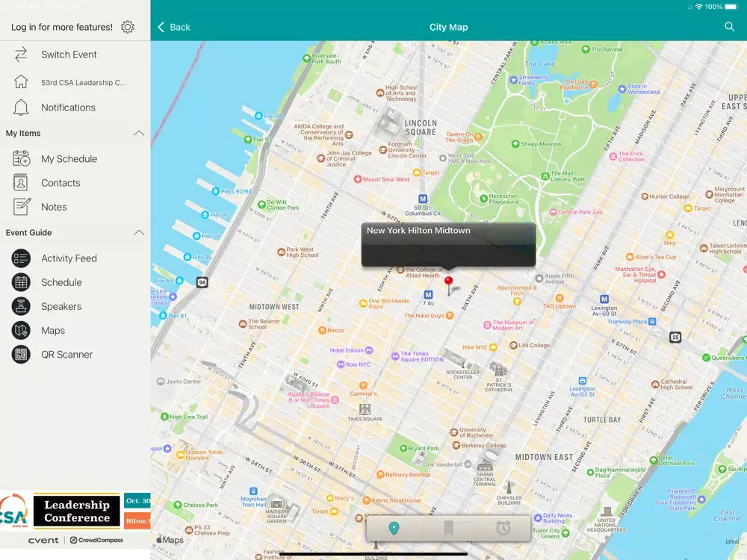Select the Museum of Modern Art marker
This screenshot has width=747, height=560.
(x=487, y=326)
